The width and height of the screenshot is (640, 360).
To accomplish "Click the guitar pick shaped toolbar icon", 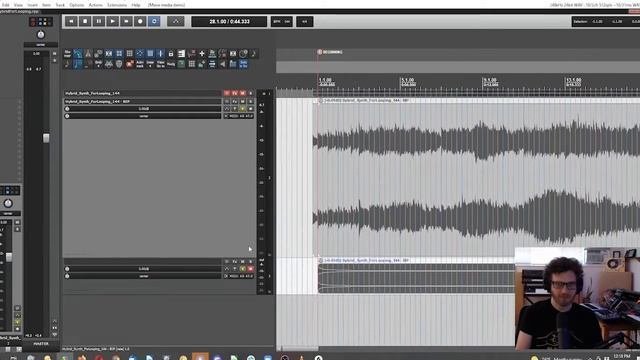I will [119, 64].
